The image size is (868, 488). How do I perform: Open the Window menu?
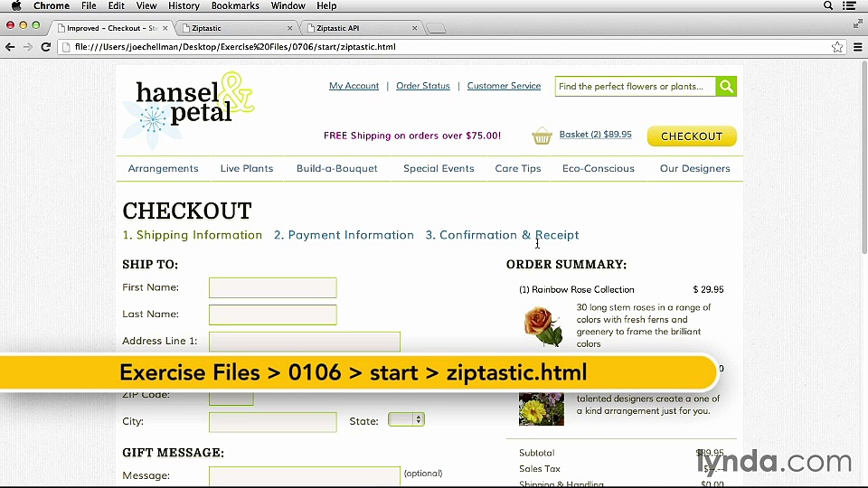[288, 5]
